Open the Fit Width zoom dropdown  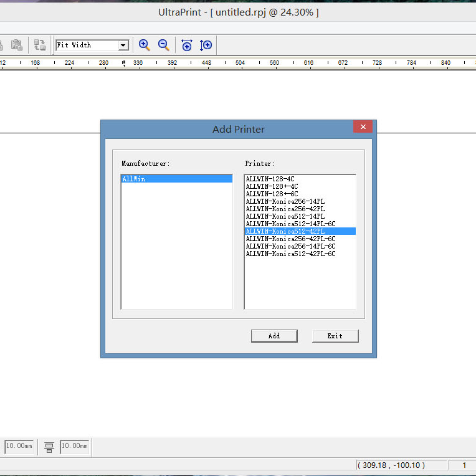coord(123,45)
